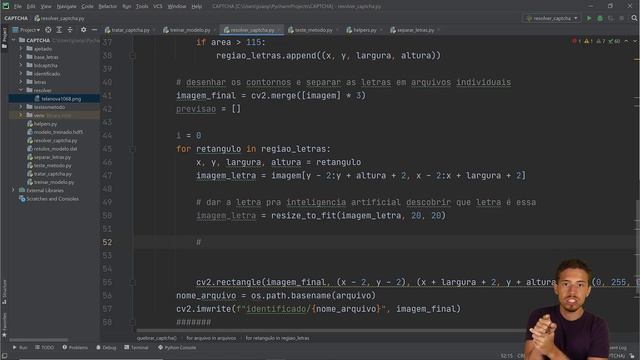The height and width of the screenshot is (360, 640).
Task: Click the Stop square icon
Action: 622,18
